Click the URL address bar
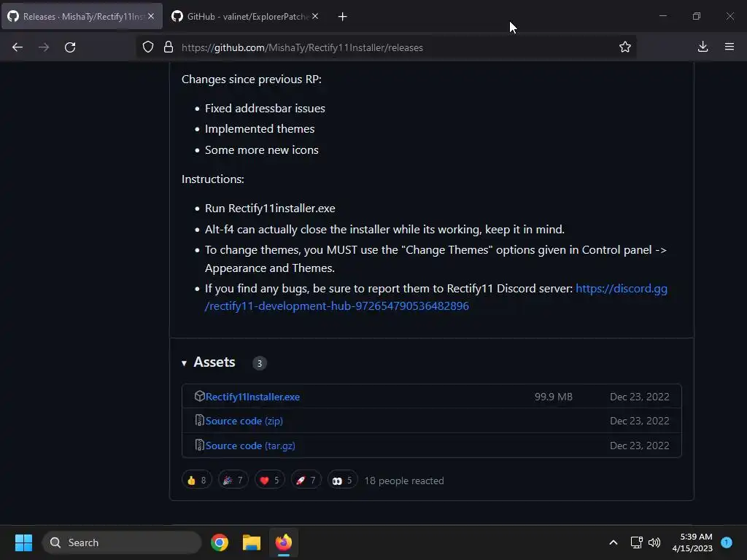Viewport: 747px width, 560px height. (x=387, y=47)
